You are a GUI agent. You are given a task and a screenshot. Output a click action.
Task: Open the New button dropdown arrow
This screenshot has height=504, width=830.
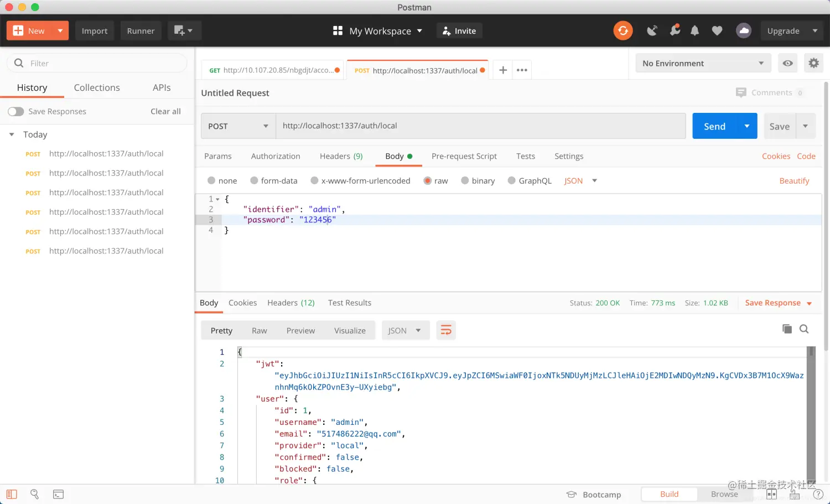click(60, 30)
